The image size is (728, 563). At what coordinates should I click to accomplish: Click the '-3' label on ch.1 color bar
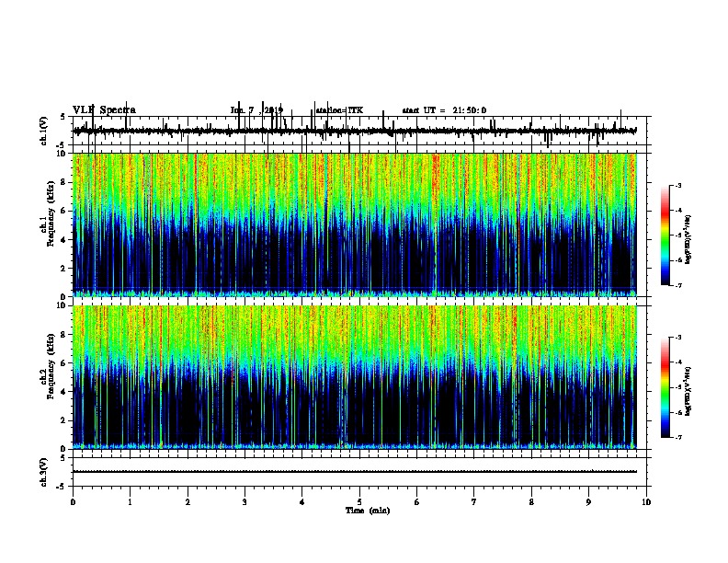tap(677, 186)
